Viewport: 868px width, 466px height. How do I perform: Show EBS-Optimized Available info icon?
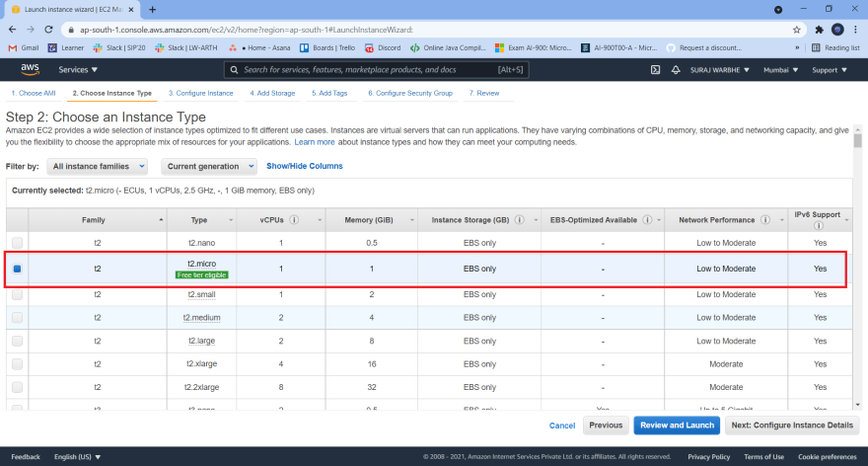pos(647,220)
